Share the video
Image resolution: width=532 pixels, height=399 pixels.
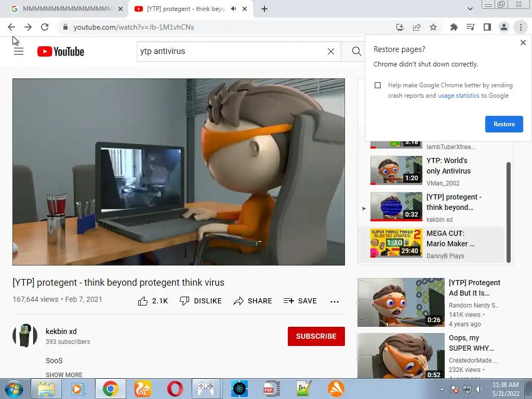253,301
